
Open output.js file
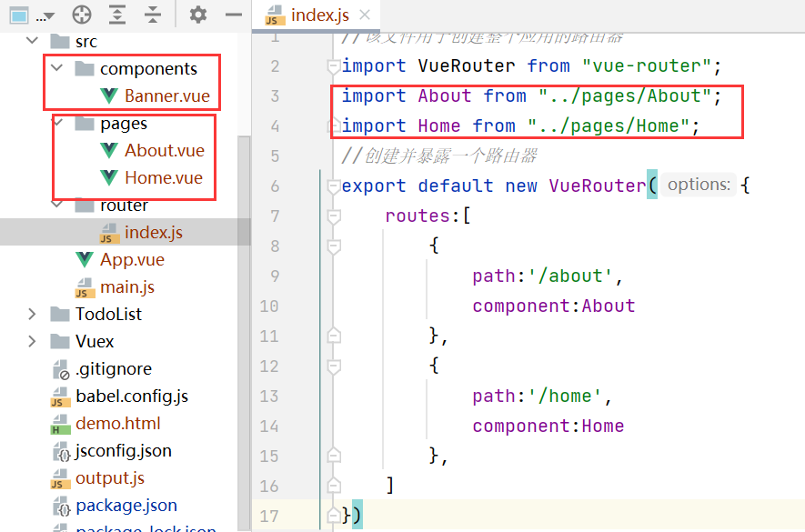(109, 477)
